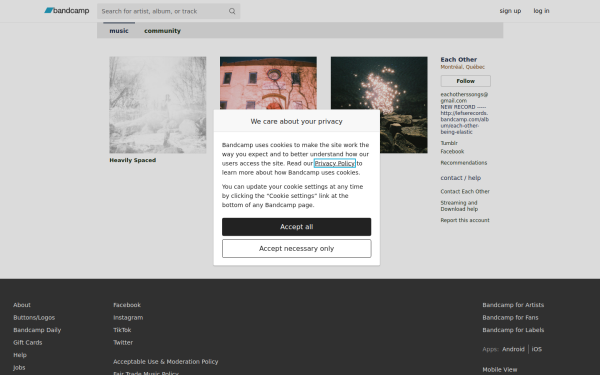The width and height of the screenshot is (600, 375).
Task: Open the iOS app link
Action: [536, 349]
